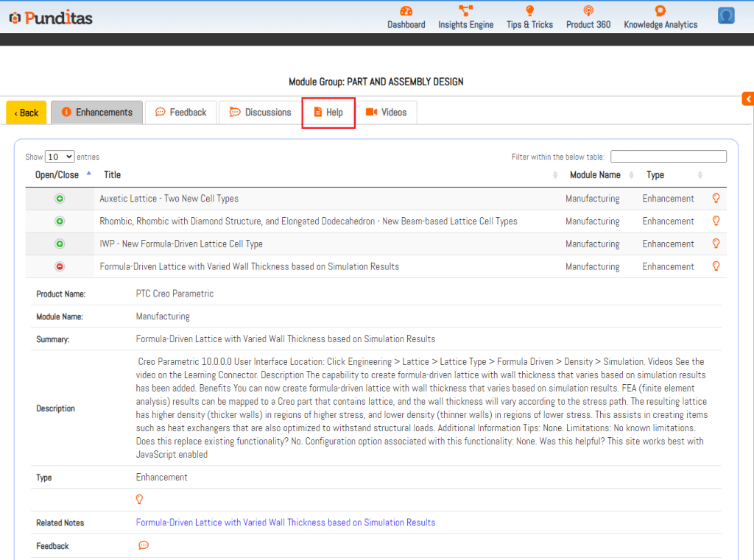The width and height of the screenshot is (754, 560).
Task: Expand the Auxetic Lattice row
Action: [x=60, y=199]
